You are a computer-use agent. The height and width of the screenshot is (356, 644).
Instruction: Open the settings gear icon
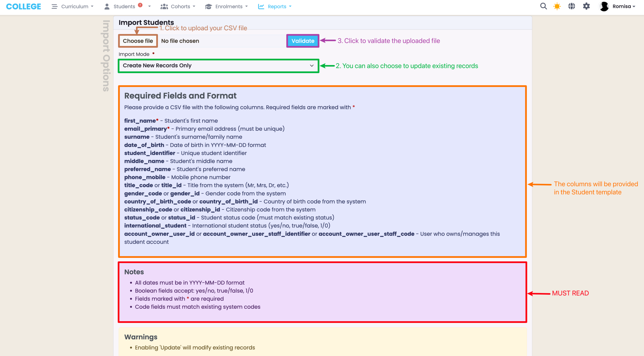click(x=586, y=6)
